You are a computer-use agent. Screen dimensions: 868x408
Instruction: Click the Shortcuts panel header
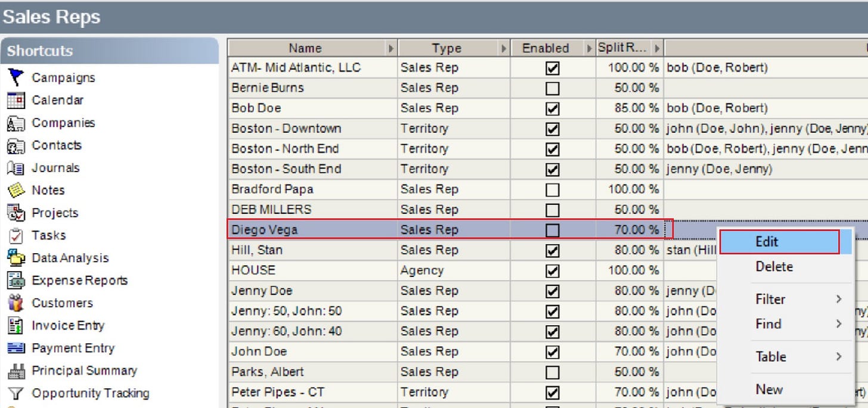click(110, 51)
